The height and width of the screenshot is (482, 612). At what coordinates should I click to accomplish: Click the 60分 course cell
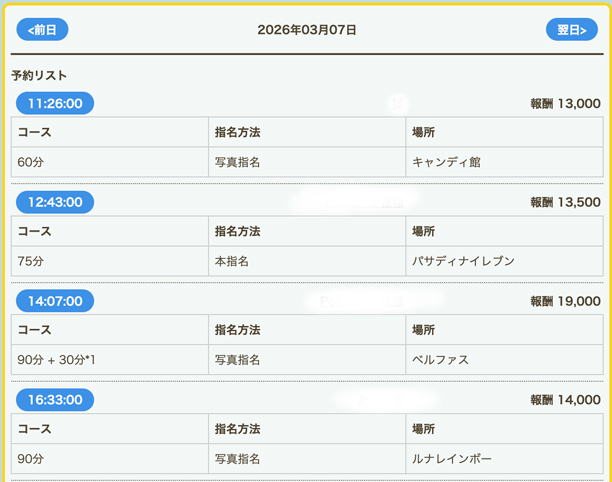coord(31,161)
